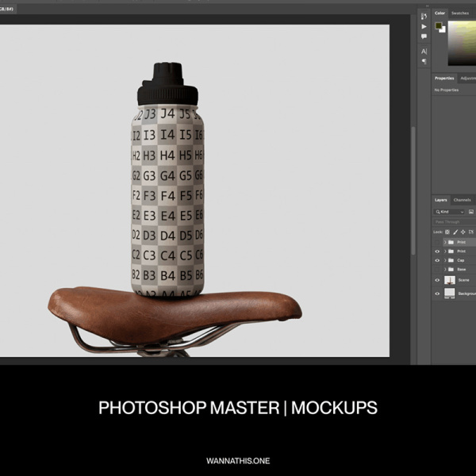Toggle visibility of the Background layer
Viewport: 476px width, 476px height.
(437, 294)
